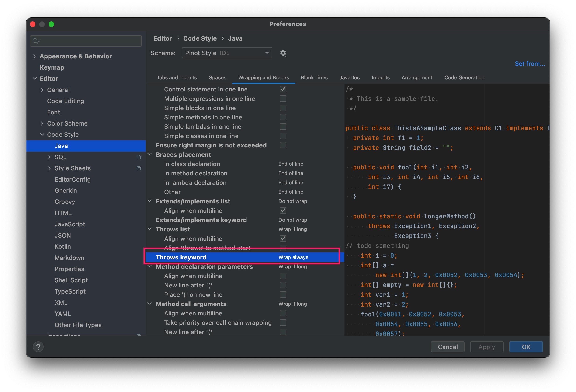Expand Appearance & Behavior tree node
Viewport: 576px width, 392px height.
[35, 56]
